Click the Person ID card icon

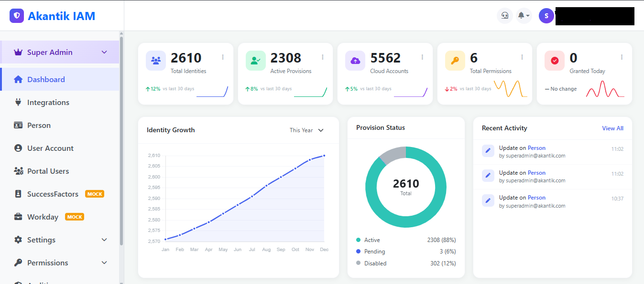tap(18, 125)
